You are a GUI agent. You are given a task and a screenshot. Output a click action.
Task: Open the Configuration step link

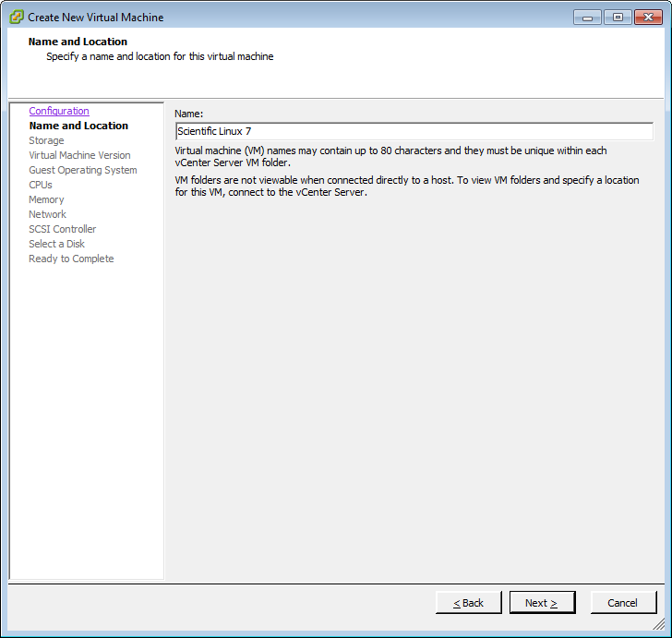[59, 111]
